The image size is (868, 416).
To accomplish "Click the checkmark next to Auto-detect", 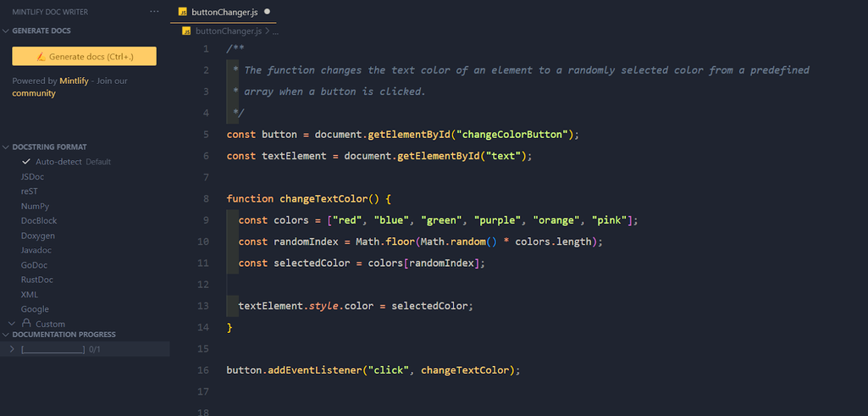I will pyautogui.click(x=26, y=162).
